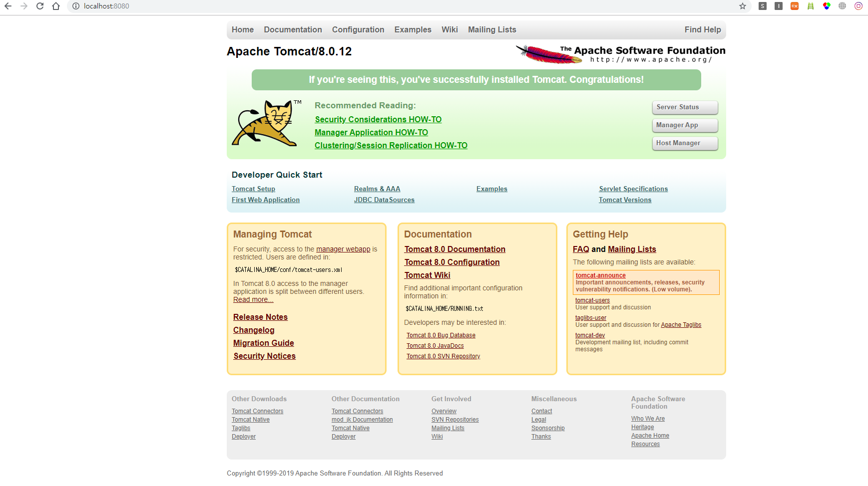This screenshot has width=868, height=486.
Task: Click the Manager App button
Action: 685,125
